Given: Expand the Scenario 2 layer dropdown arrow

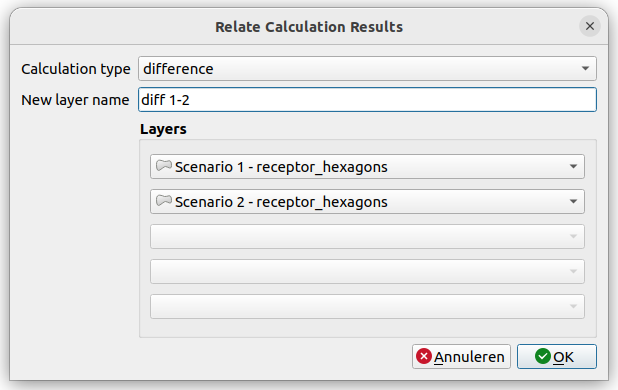Looking at the screenshot, I should 573,202.
